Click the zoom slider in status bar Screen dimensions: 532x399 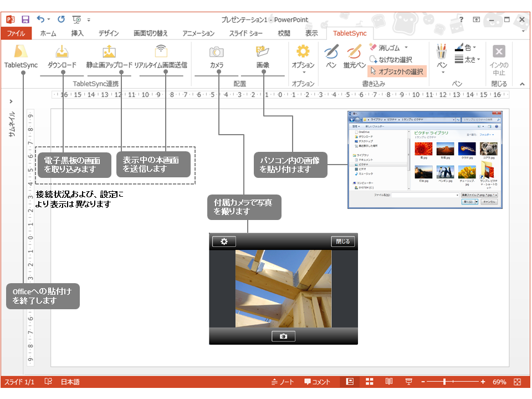tap(444, 382)
